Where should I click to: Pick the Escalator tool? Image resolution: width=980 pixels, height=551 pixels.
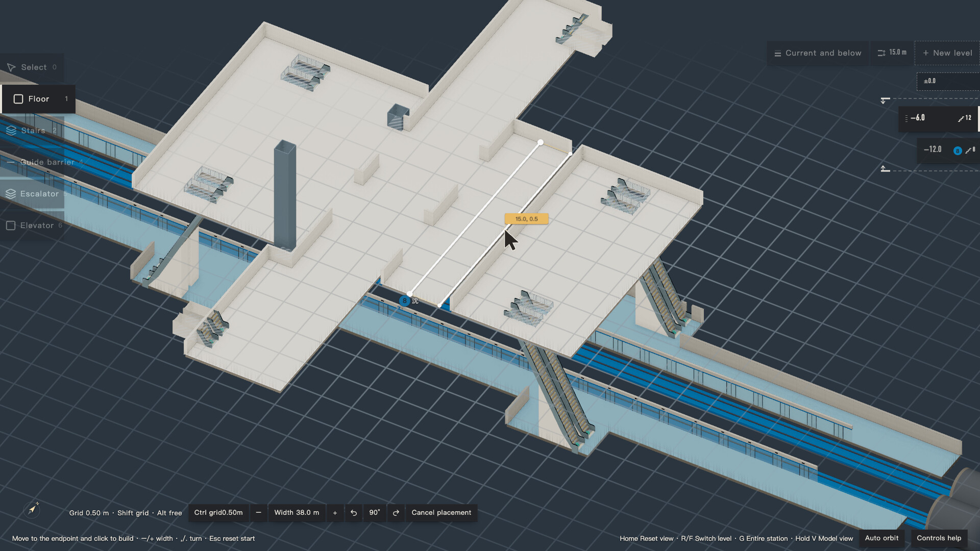pos(32,194)
